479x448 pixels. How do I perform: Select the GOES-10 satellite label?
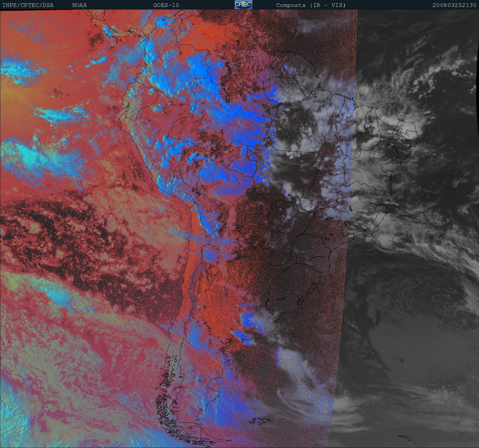tap(166, 5)
